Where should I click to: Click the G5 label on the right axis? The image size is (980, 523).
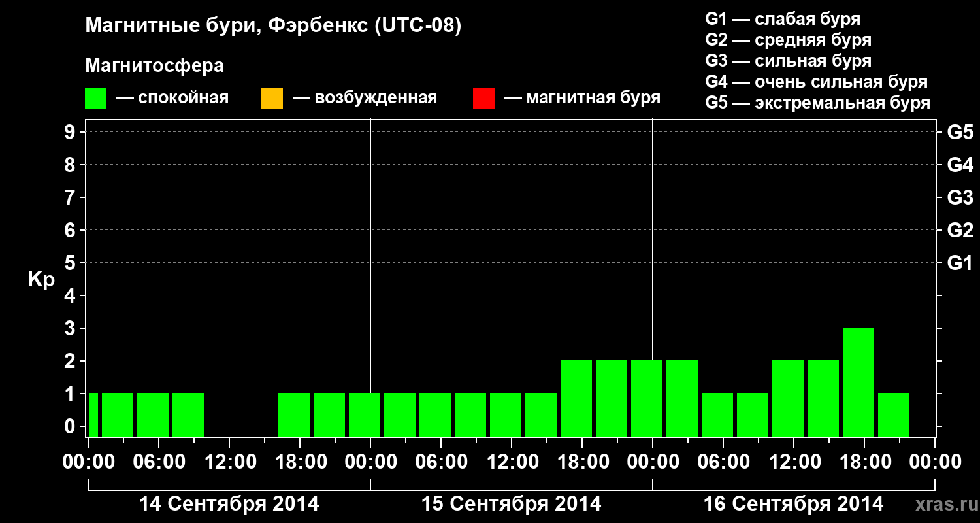click(x=960, y=132)
